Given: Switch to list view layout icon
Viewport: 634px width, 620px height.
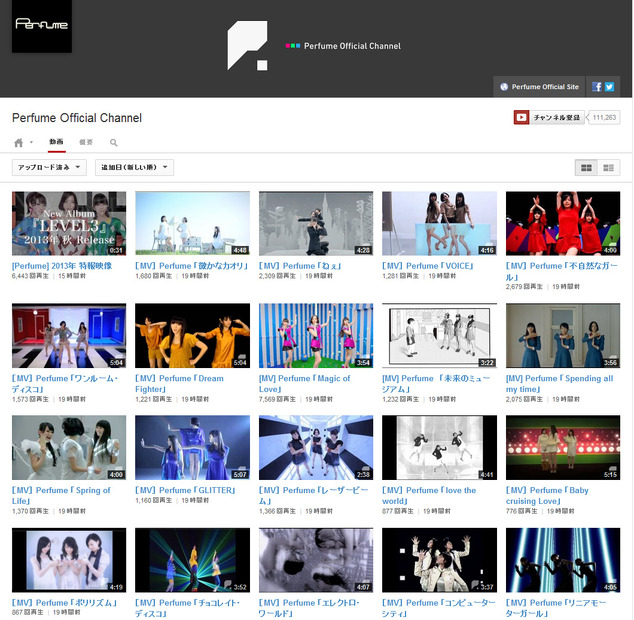Looking at the screenshot, I should click(608, 167).
